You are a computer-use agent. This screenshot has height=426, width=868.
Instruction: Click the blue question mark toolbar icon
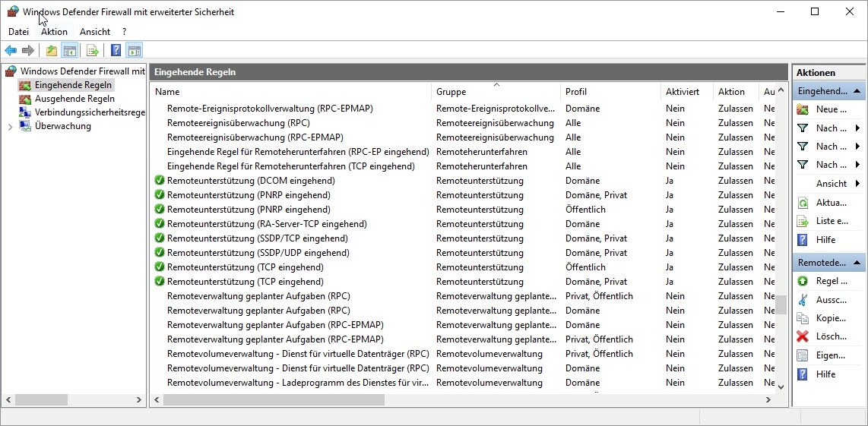pos(116,51)
